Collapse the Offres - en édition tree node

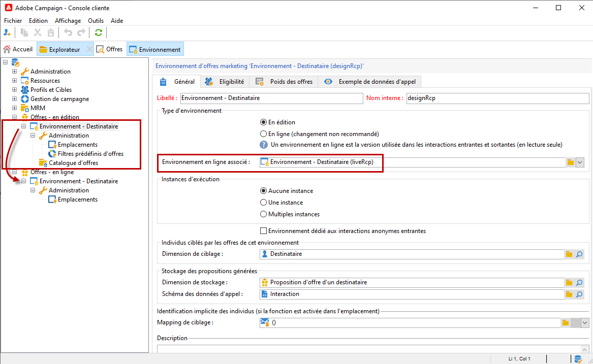point(14,117)
